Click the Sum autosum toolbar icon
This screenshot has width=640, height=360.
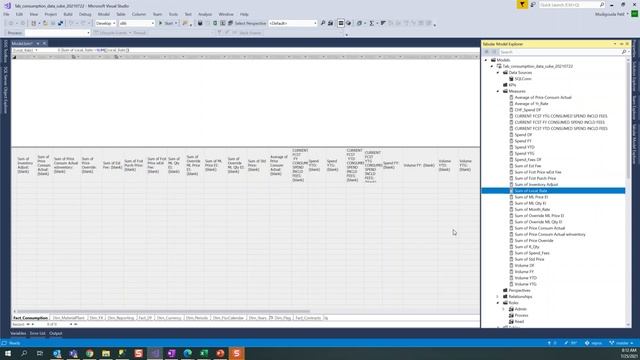click(x=371, y=23)
